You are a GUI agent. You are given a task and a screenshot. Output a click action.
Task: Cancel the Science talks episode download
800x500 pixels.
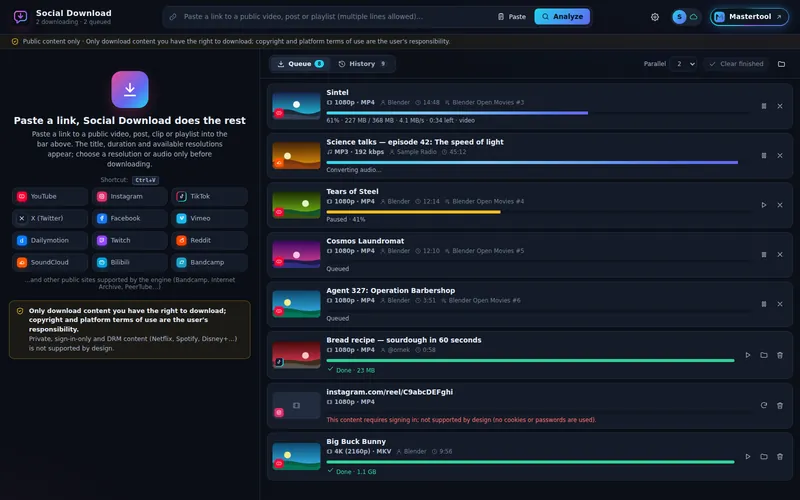[x=780, y=156]
